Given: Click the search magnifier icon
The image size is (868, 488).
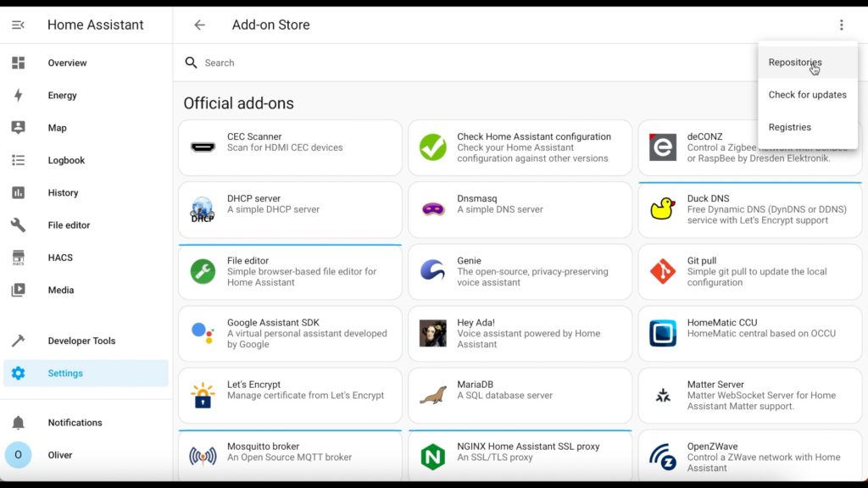Looking at the screenshot, I should click(x=191, y=63).
